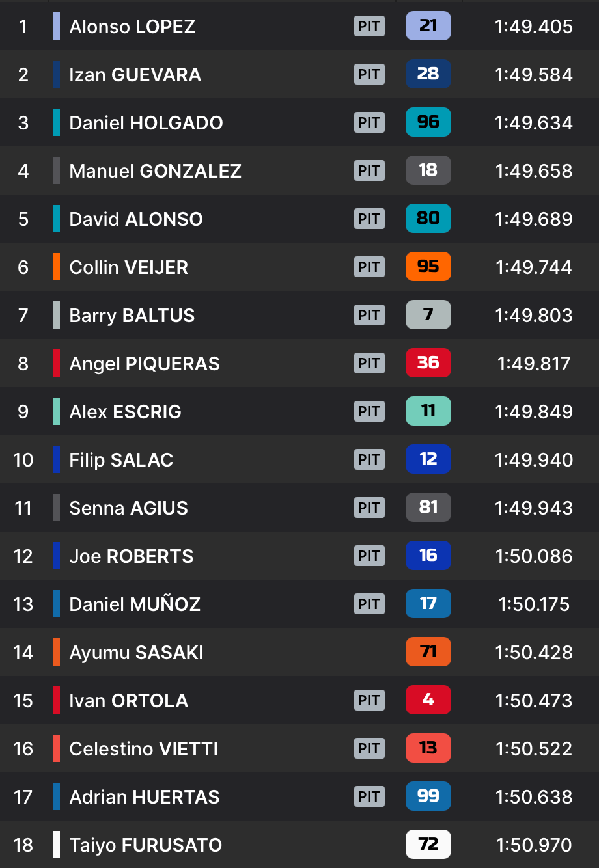Click PIT tag beside Adrian HUERTAS
The height and width of the screenshot is (868, 599).
point(369,796)
